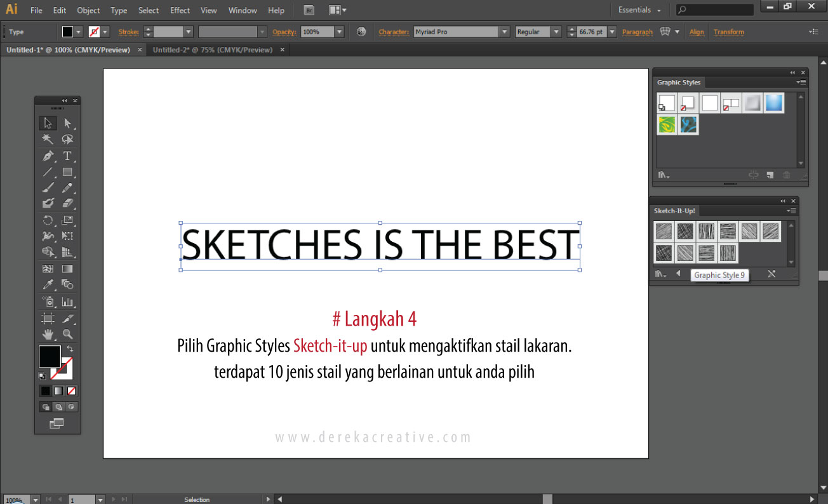Switch to Draw Behind mode

click(58, 407)
